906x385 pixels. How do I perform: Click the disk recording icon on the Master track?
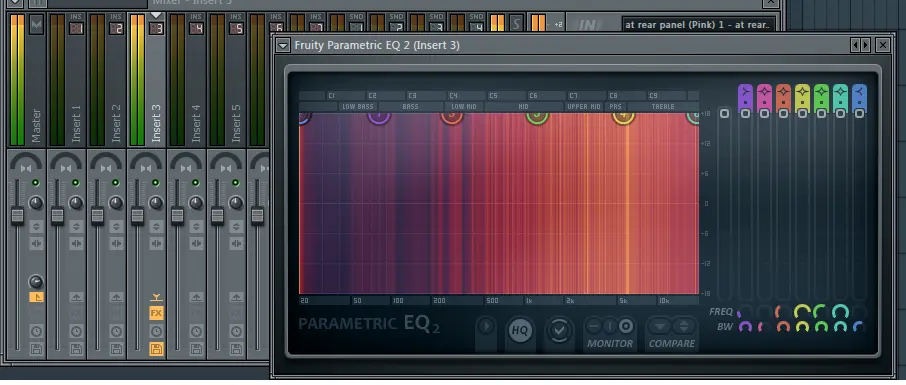pos(36,349)
